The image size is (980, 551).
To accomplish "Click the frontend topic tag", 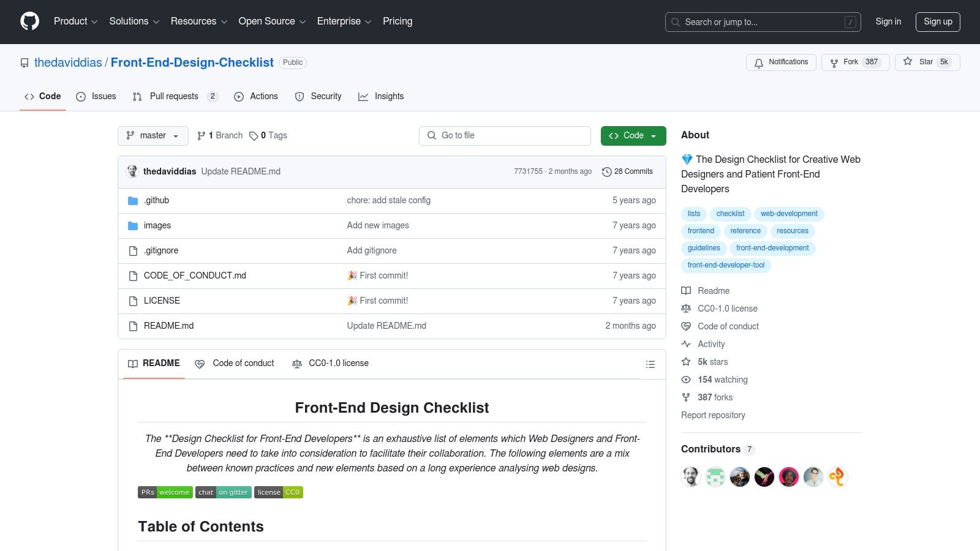I will 701,231.
